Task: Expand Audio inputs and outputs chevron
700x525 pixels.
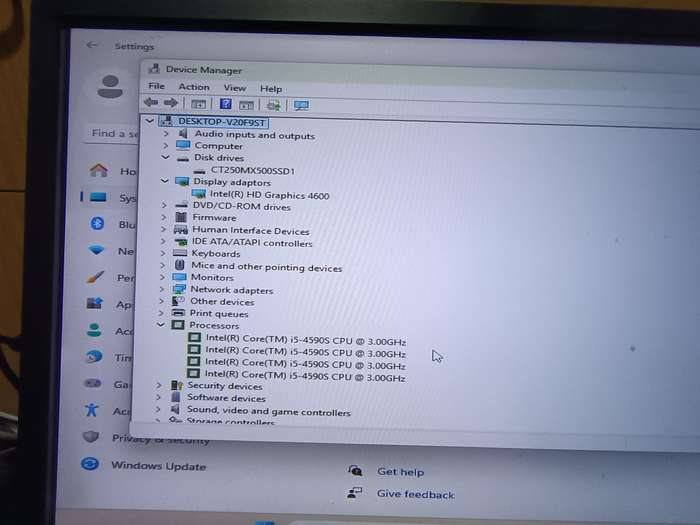Action: coord(166,133)
